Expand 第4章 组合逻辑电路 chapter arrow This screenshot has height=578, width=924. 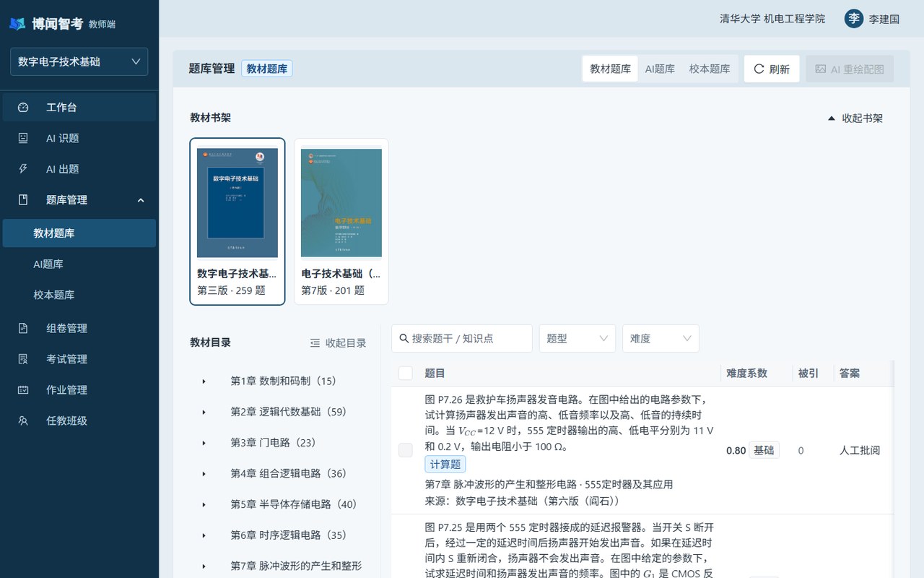coord(204,474)
